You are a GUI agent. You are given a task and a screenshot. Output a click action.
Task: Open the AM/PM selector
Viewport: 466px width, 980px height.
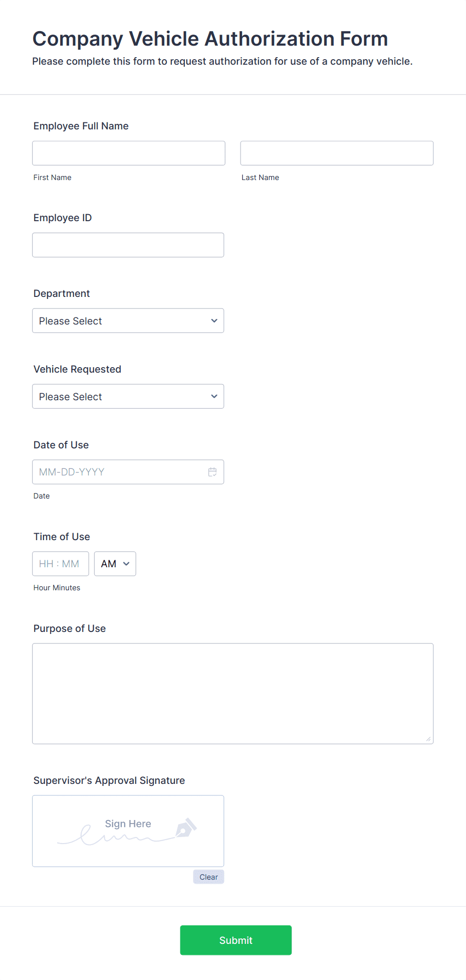click(115, 564)
